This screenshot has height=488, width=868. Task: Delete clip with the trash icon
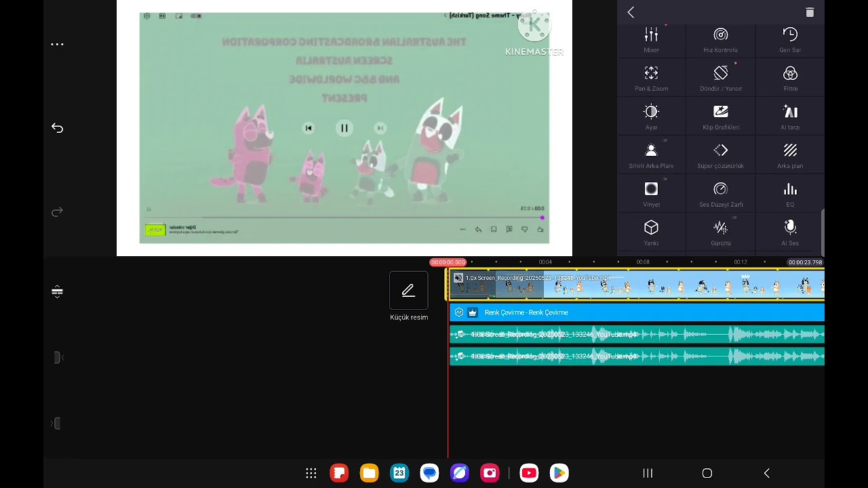(810, 12)
